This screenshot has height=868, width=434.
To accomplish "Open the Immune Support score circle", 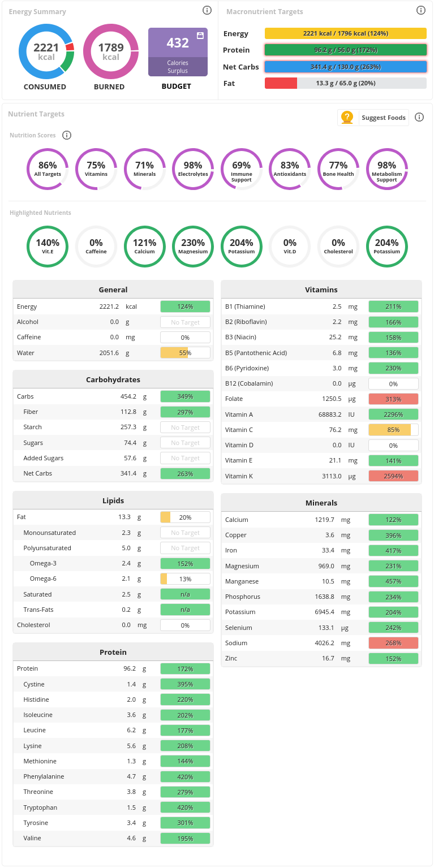I will pyautogui.click(x=241, y=169).
